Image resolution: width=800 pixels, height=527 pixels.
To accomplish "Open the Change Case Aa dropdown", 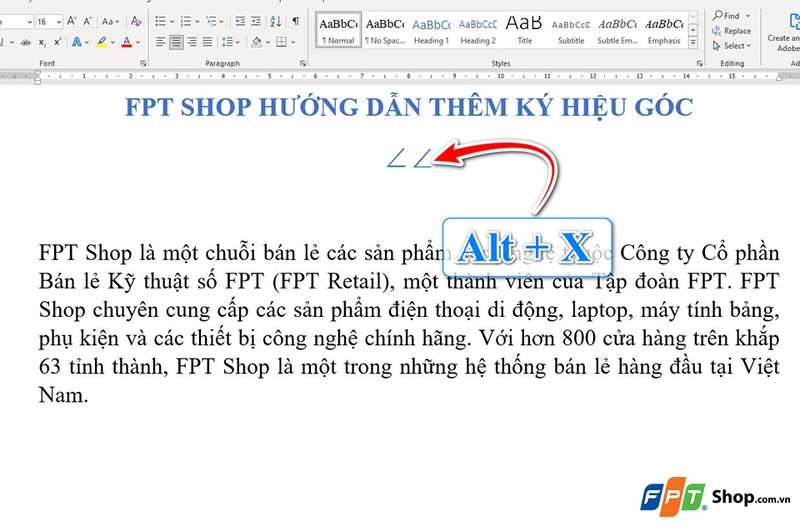I will (x=110, y=21).
